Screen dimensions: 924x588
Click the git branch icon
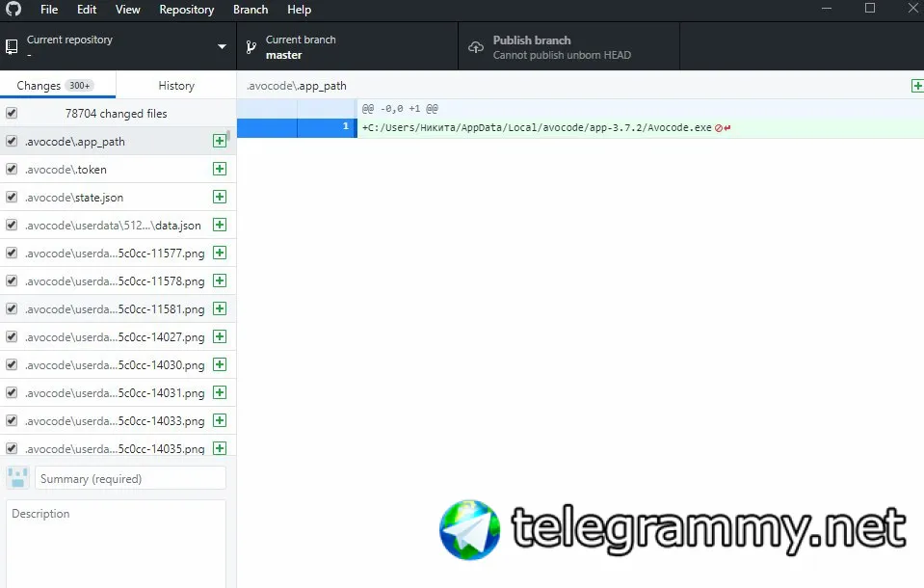click(x=251, y=47)
